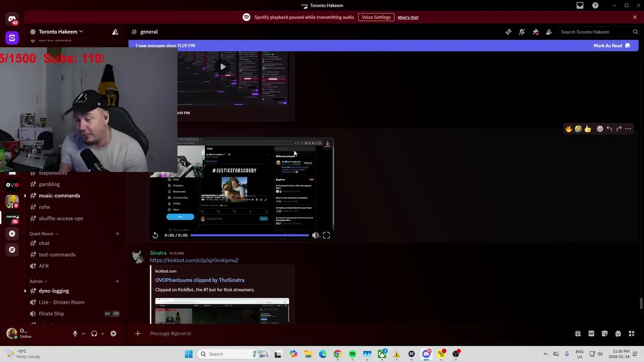Toggle the member list
The image size is (644, 362).
tap(549, 32)
